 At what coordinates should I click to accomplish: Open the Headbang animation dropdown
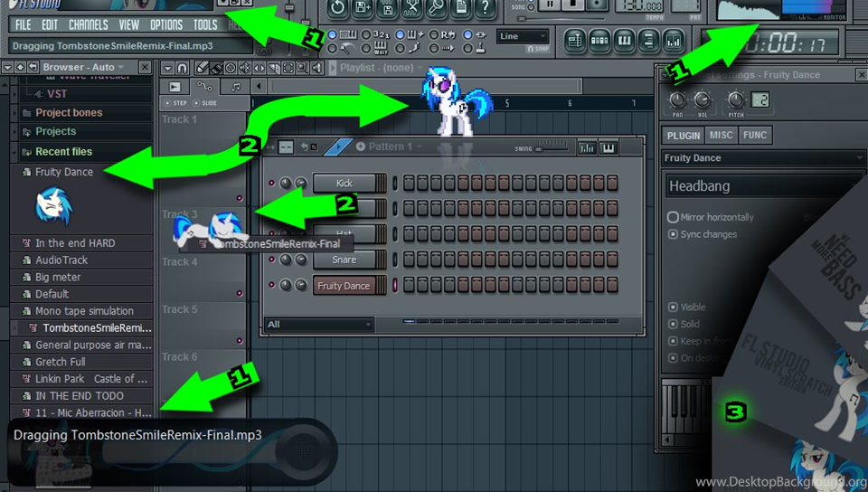coord(763,186)
